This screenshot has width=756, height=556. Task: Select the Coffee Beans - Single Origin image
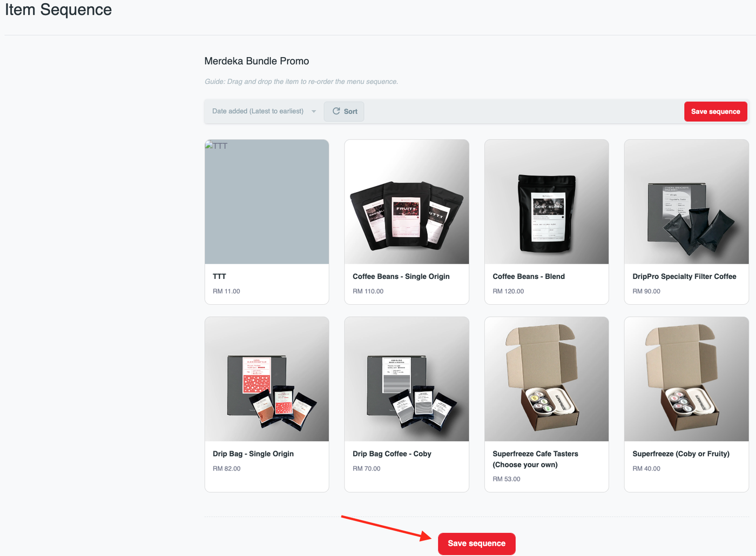[x=407, y=202]
